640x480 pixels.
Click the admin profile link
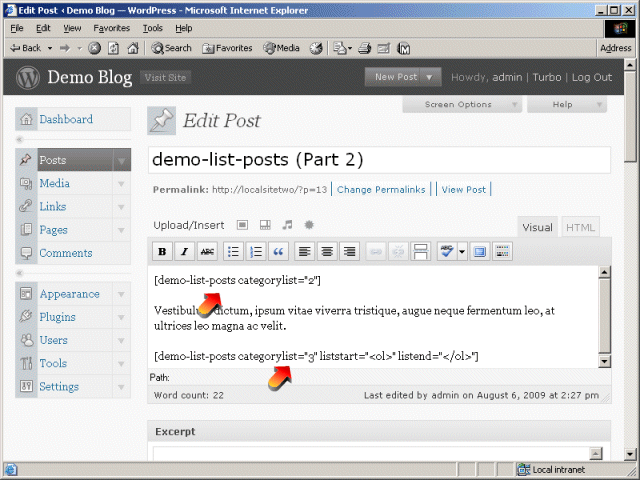(x=507, y=77)
